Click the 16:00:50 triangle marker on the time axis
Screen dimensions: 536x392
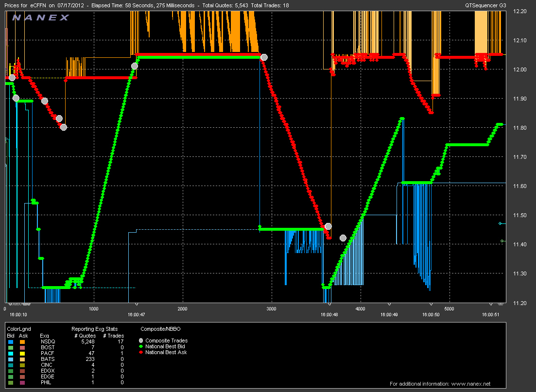431,304
